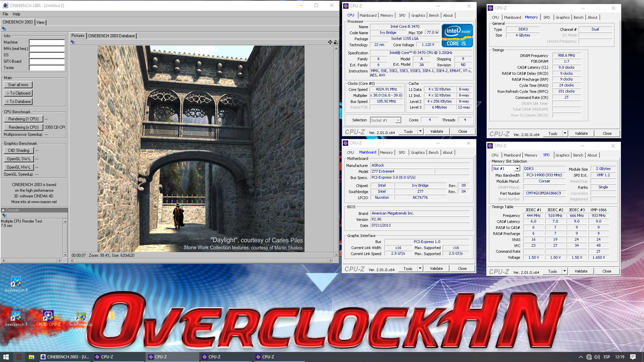
Task: Launch TechPowerUp GPU-Z desktop icon
Action: (80, 321)
